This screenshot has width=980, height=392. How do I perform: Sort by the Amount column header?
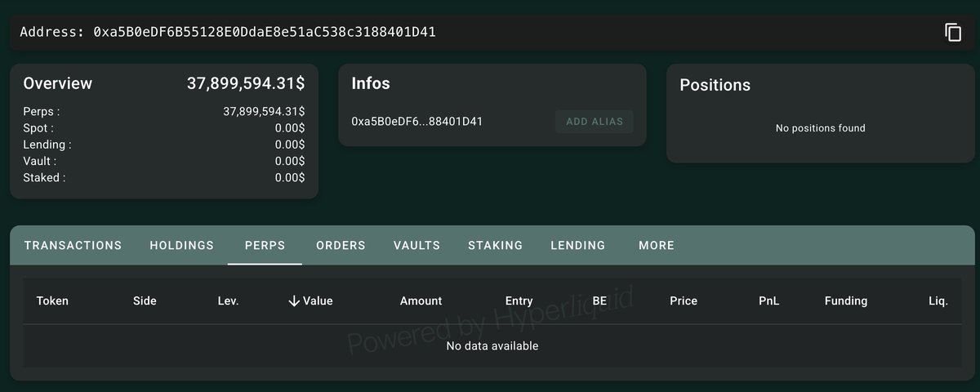[421, 301]
